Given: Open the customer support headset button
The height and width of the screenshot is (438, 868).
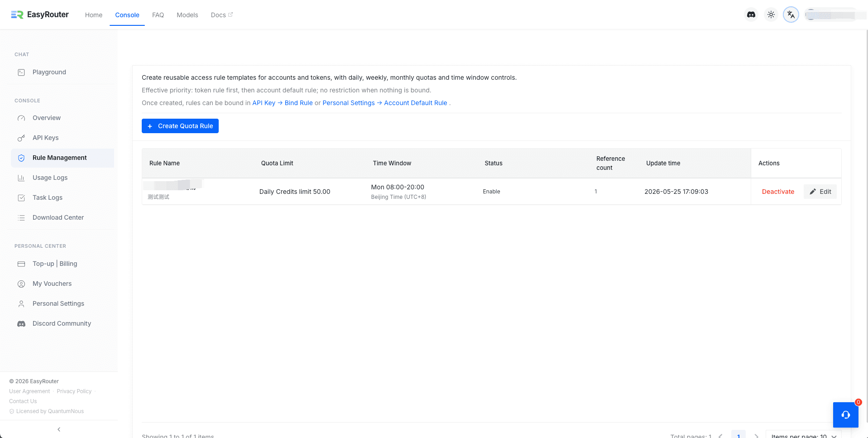Looking at the screenshot, I should pos(845,414).
